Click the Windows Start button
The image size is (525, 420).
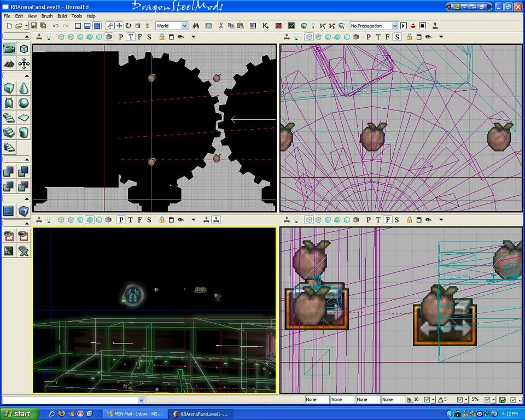(18, 414)
